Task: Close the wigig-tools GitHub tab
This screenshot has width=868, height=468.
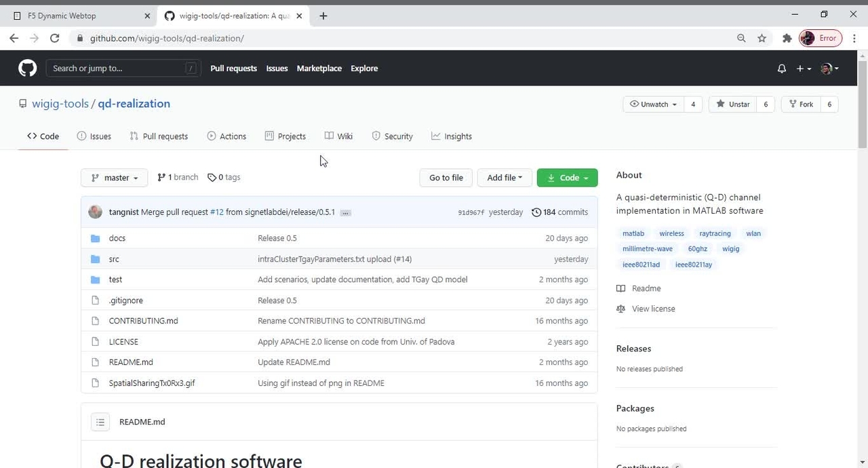Action: coord(299,16)
